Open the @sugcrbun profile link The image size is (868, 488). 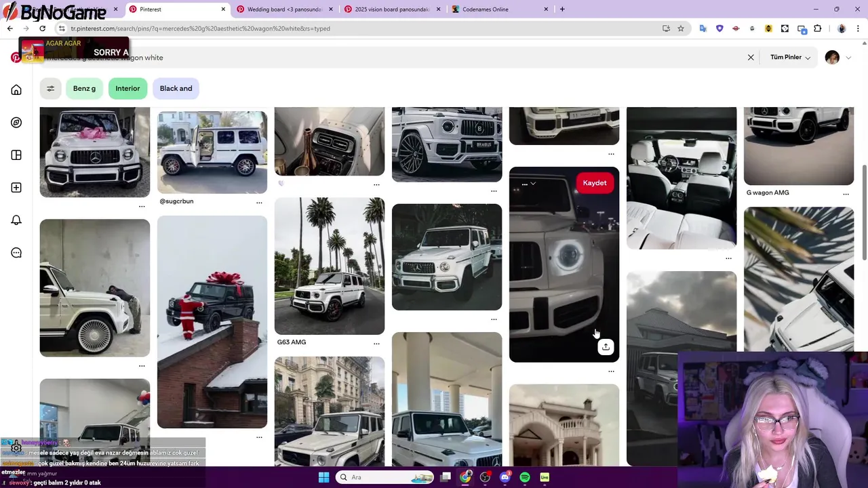click(x=176, y=201)
